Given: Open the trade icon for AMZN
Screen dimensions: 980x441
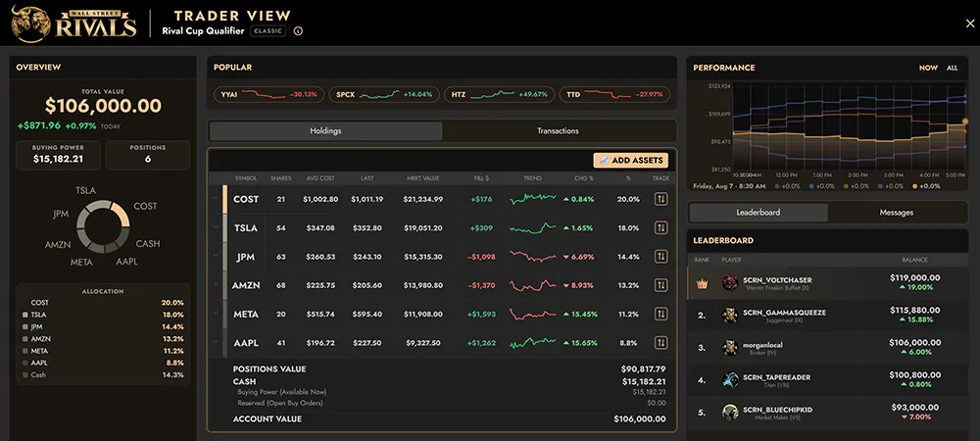Looking at the screenshot, I should tap(661, 285).
